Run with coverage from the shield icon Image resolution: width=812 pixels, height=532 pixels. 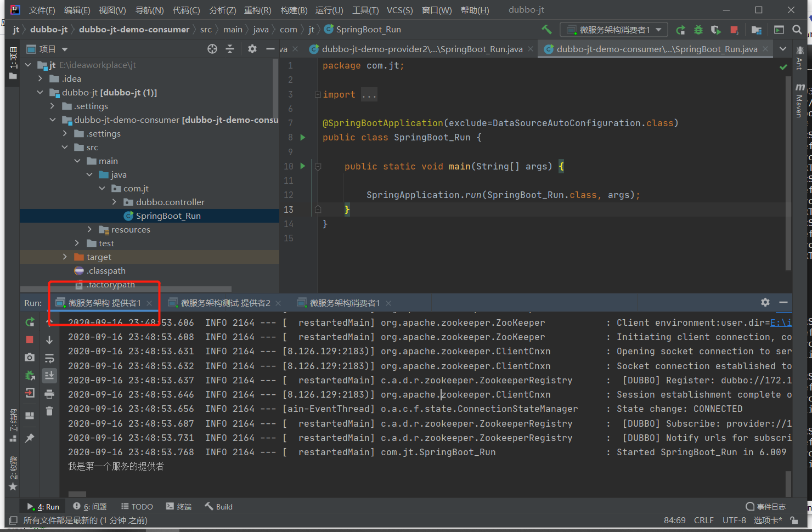(716, 30)
